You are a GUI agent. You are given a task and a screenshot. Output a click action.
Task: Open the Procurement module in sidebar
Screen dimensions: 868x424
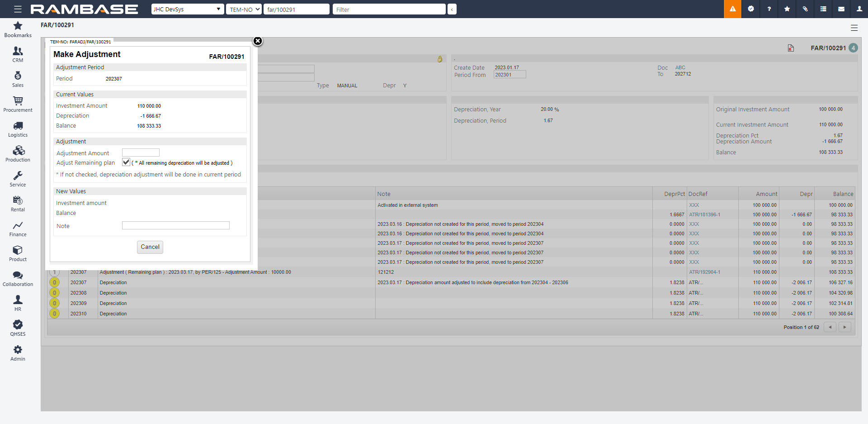tap(18, 104)
